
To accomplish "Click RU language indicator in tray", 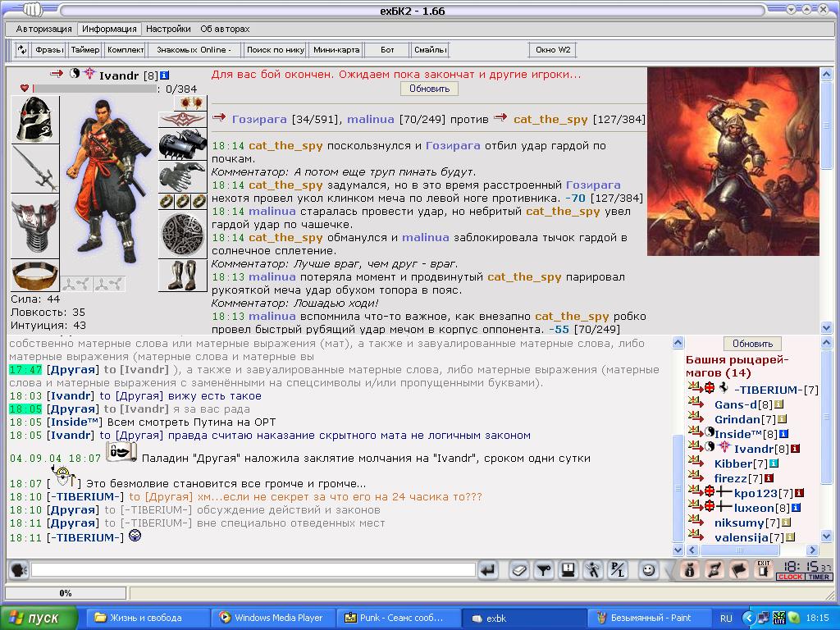I will (726, 619).
